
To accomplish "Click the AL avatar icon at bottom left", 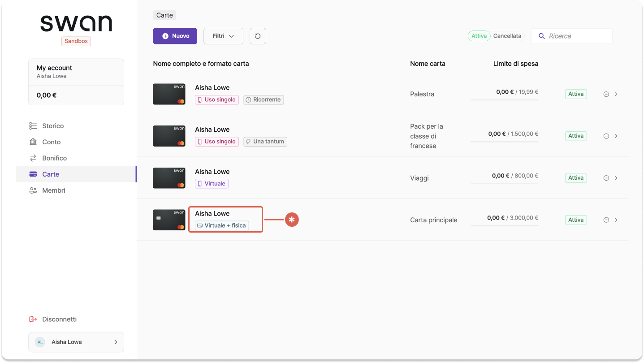I will click(x=40, y=342).
